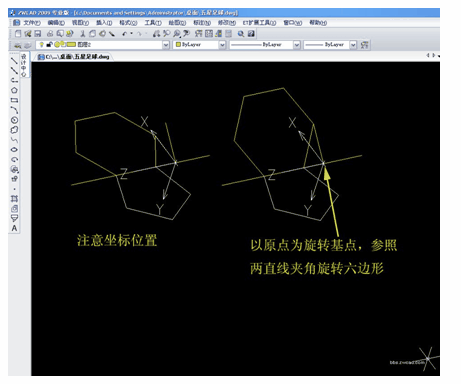The height and width of the screenshot is (384, 461).
Task: Select the Spline draw tool
Action: (x=14, y=140)
